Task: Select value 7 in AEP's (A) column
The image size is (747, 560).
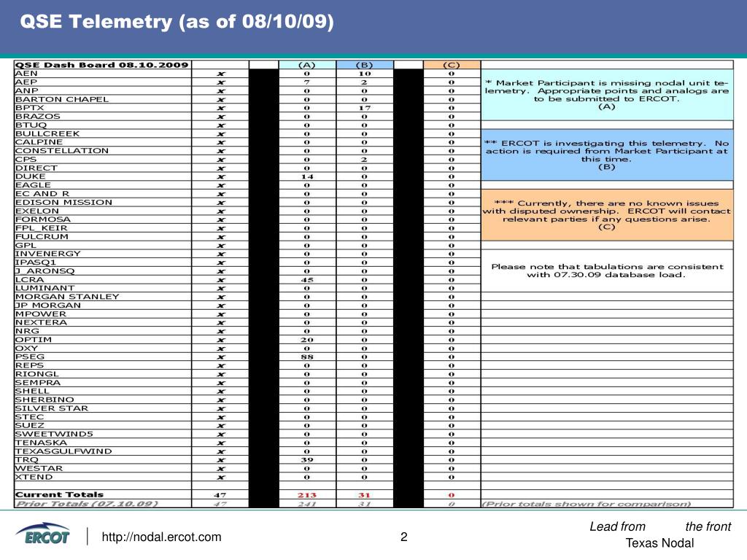Action: [307, 82]
